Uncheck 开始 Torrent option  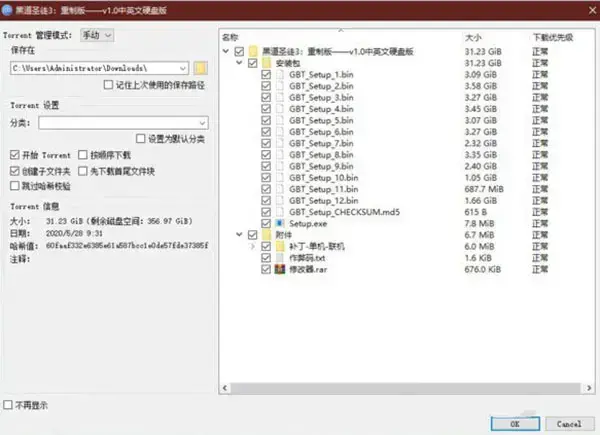point(15,155)
